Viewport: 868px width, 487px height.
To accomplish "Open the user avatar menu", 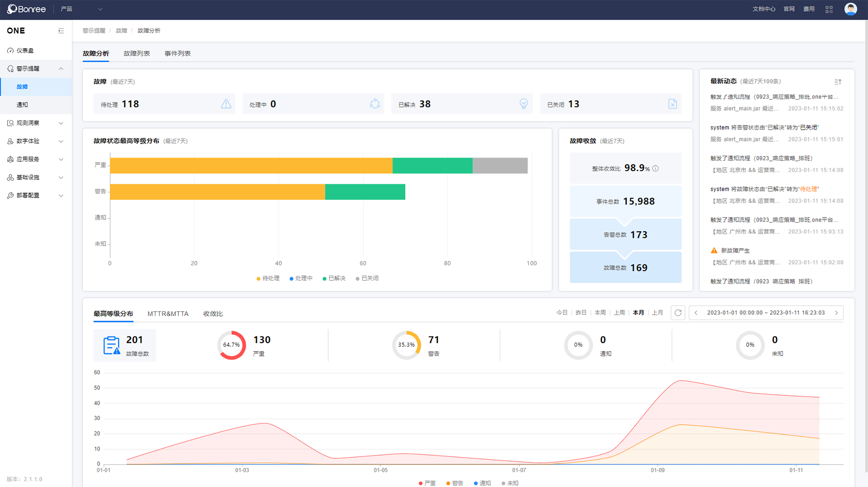I will pyautogui.click(x=850, y=9).
